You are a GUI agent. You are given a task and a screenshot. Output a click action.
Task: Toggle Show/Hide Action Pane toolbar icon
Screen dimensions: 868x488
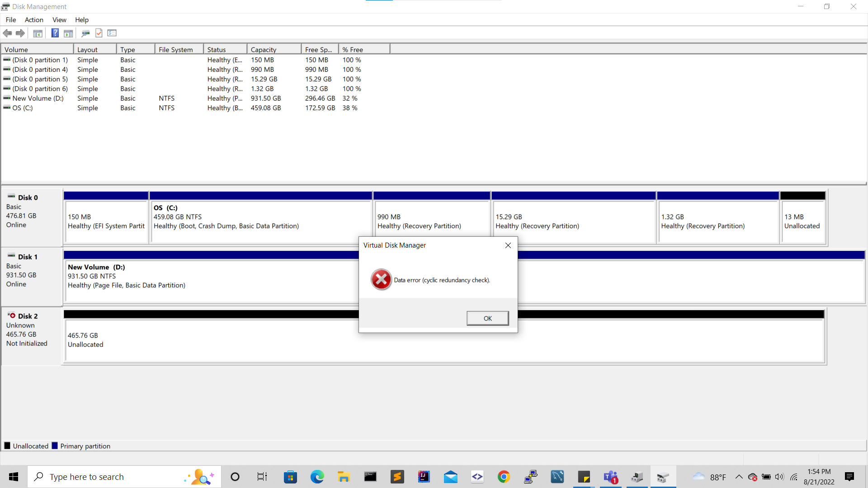pos(68,33)
